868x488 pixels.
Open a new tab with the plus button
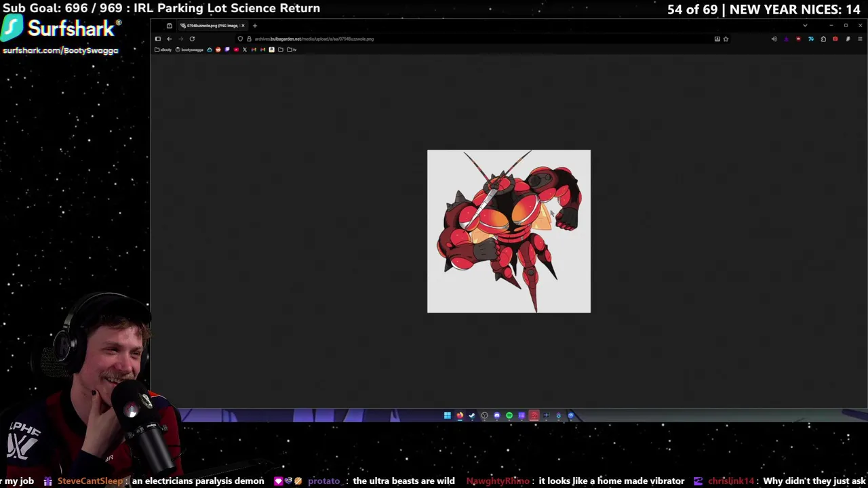tap(255, 26)
